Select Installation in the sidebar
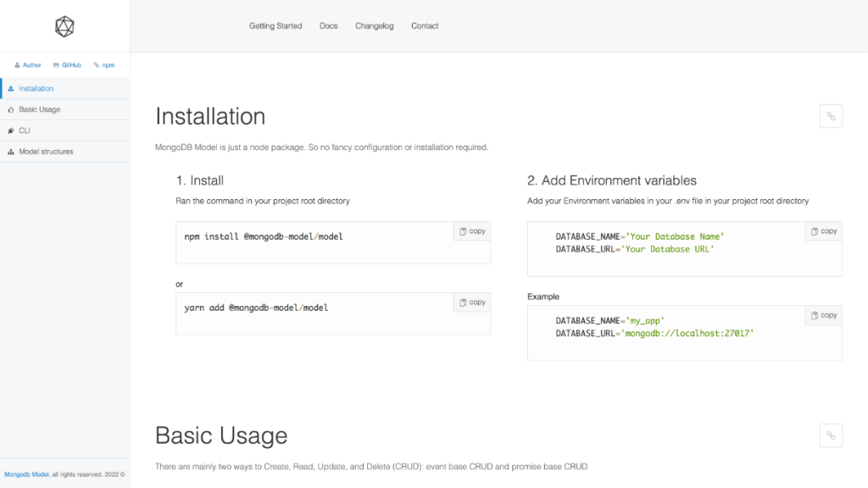Screen dimensions: 868x488 [36, 88]
